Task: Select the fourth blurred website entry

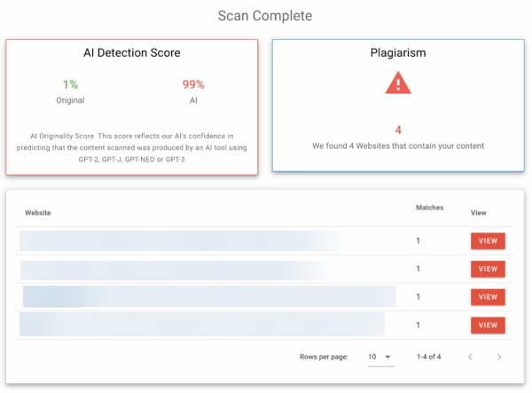Action: [x=202, y=325]
